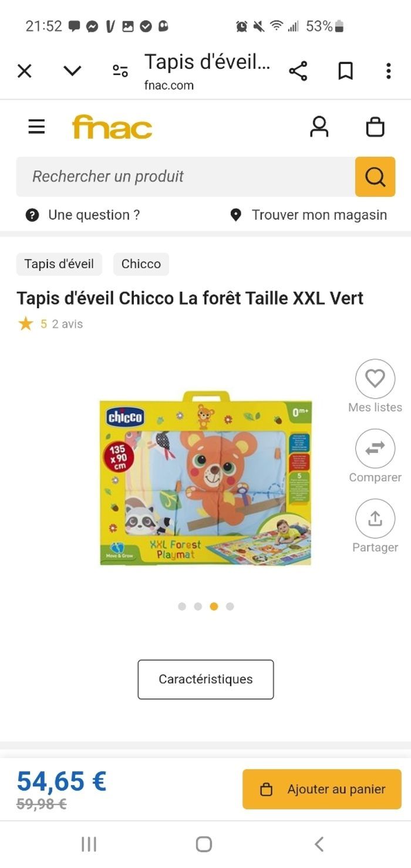This screenshot has height=868, width=411.
Task: Bookmark the page in browser bar
Action: [x=345, y=72]
